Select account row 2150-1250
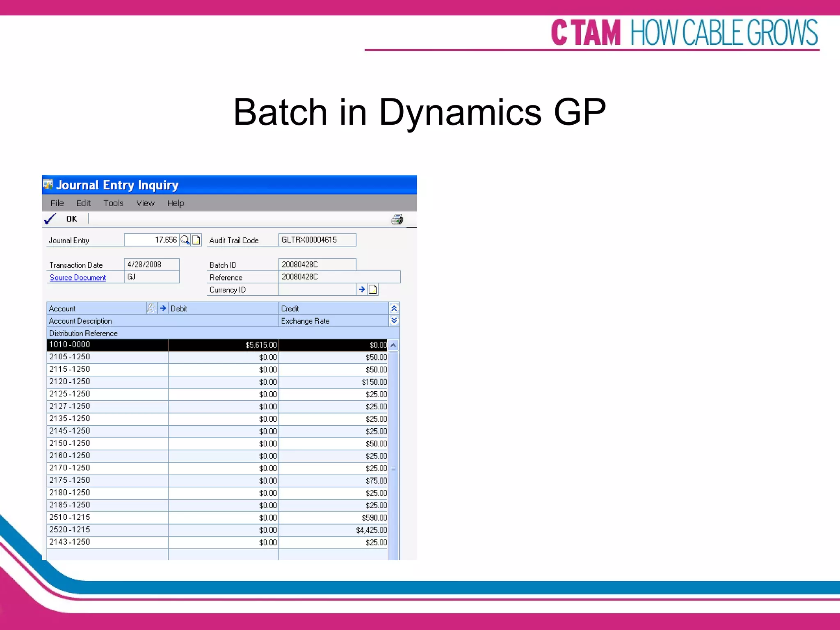840x630 pixels. (x=217, y=443)
